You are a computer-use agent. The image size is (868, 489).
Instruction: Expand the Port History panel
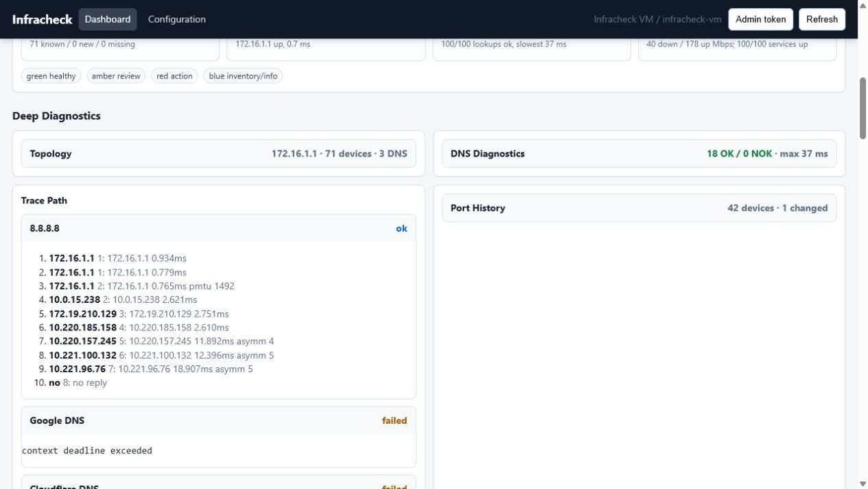(x=640, y=208)
